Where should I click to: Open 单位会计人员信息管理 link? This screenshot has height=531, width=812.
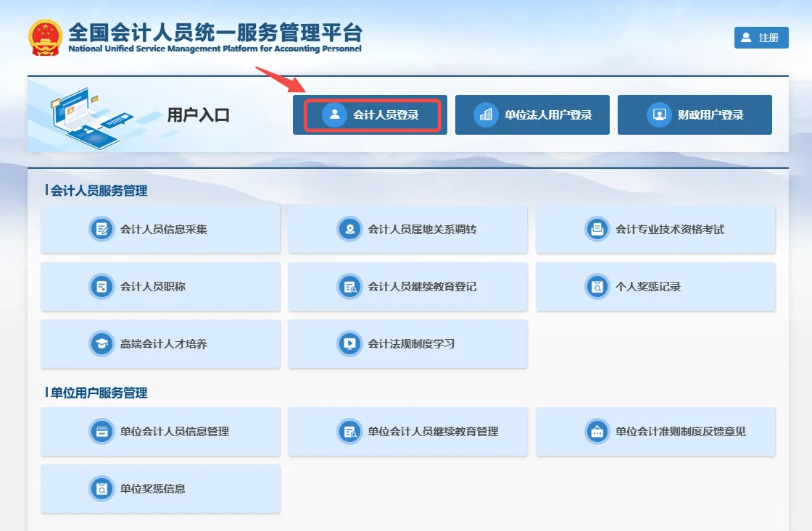click(160, 431)
